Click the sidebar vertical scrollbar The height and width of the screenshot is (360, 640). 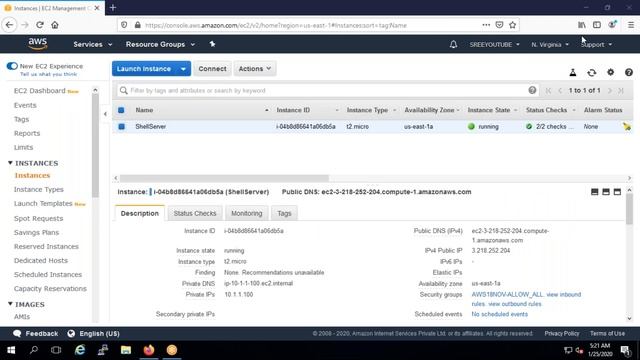pos(95,145)
